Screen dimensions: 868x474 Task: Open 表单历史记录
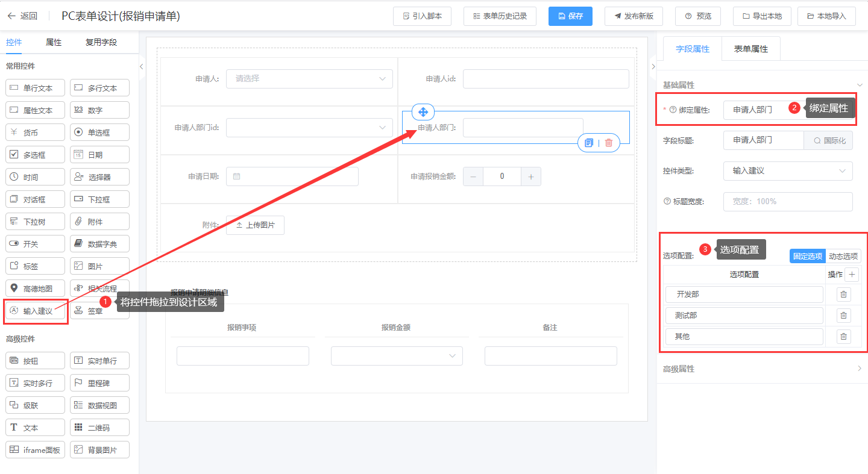click(500, 16)
